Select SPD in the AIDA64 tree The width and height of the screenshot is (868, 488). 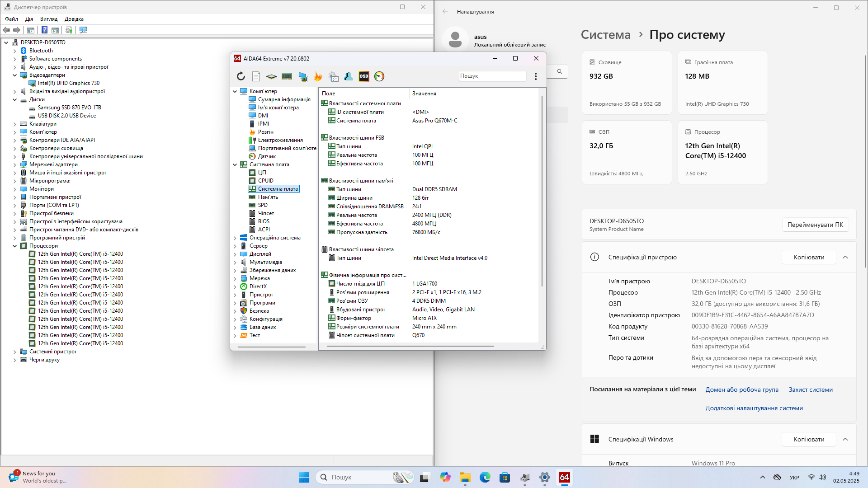(x=263, y=205)
